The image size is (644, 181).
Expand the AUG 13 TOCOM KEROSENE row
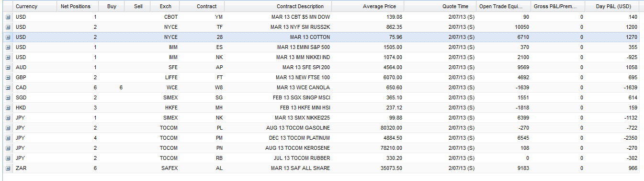[x=8, y=148]
